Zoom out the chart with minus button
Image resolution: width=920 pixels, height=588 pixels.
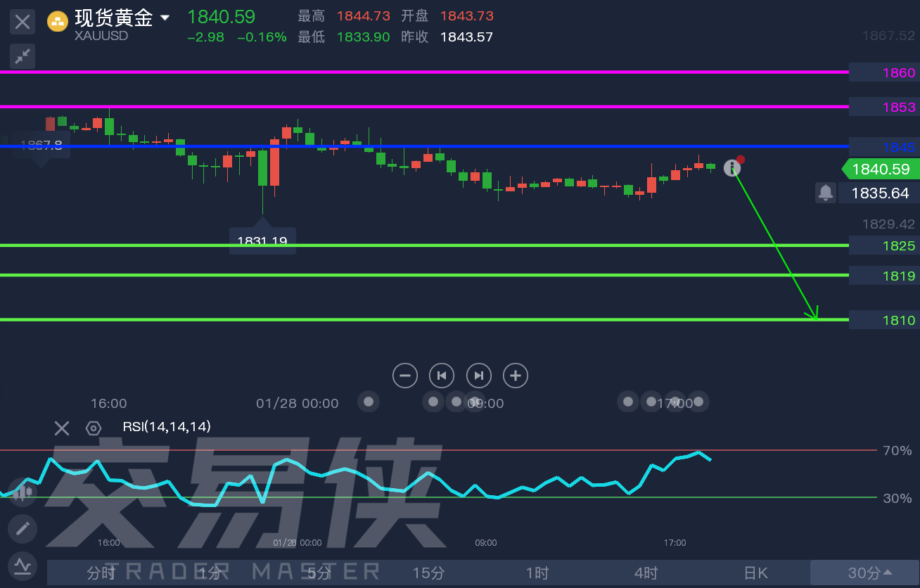pos(405,376)
